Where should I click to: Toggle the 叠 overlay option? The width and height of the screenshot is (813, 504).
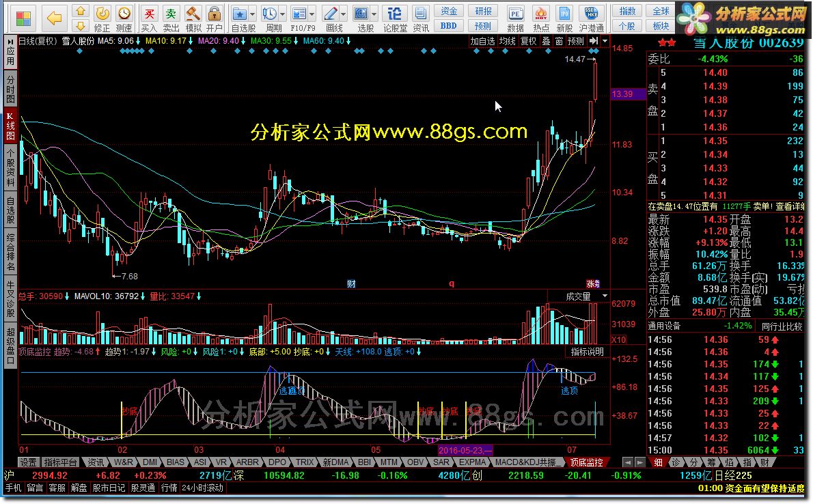click(546, 41)
